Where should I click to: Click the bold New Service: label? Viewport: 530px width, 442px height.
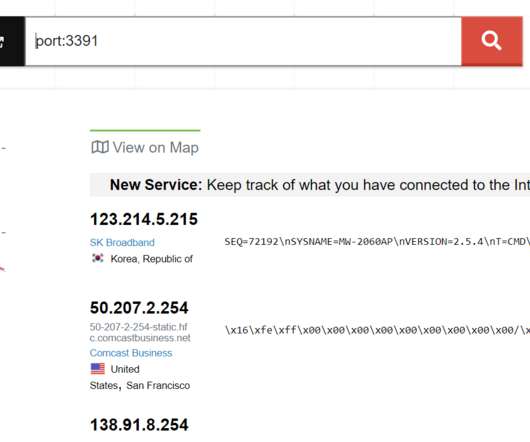pyautogui.click(x=156, y=185)
